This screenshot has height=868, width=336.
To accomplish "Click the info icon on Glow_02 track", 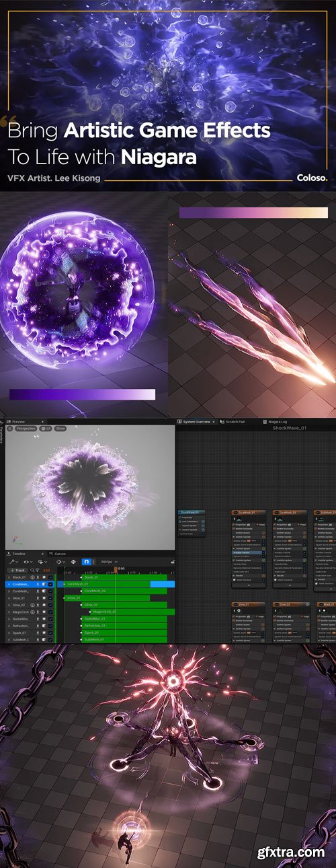I will tap(32, 604).
